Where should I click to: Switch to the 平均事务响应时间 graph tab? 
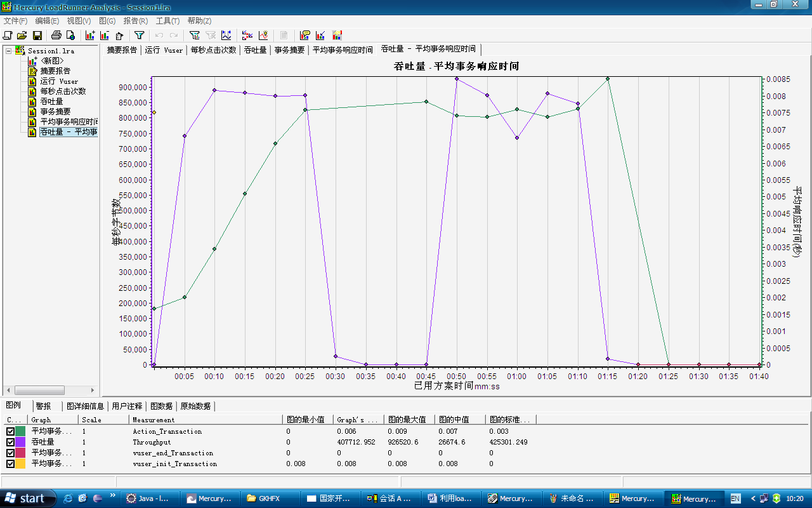point(343,50)
